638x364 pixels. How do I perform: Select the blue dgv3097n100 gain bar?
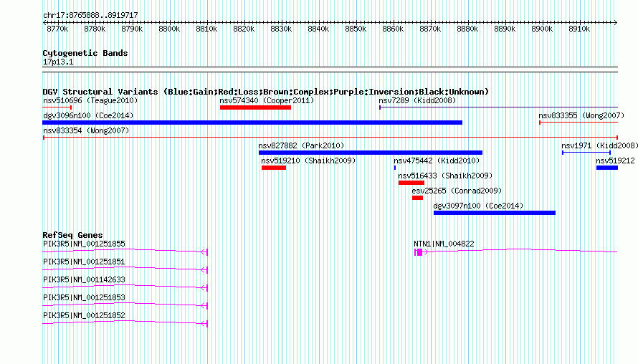click(495, 213)
